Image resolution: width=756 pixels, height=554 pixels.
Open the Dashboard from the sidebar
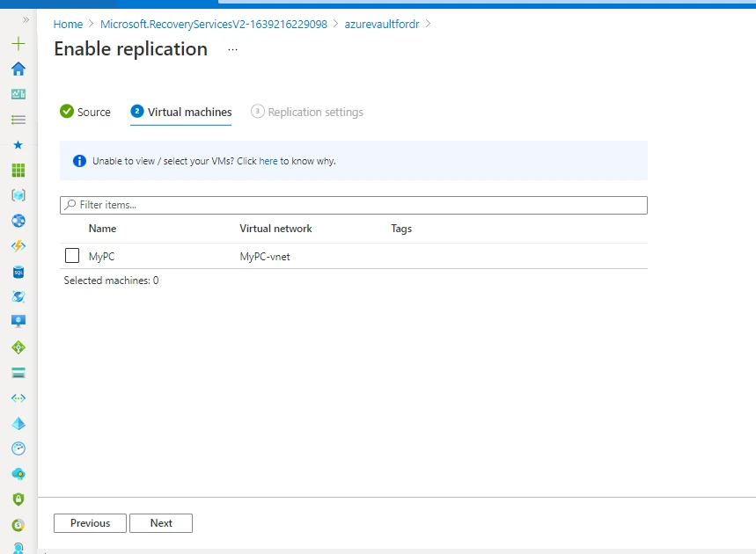click(x=18, y=93)
